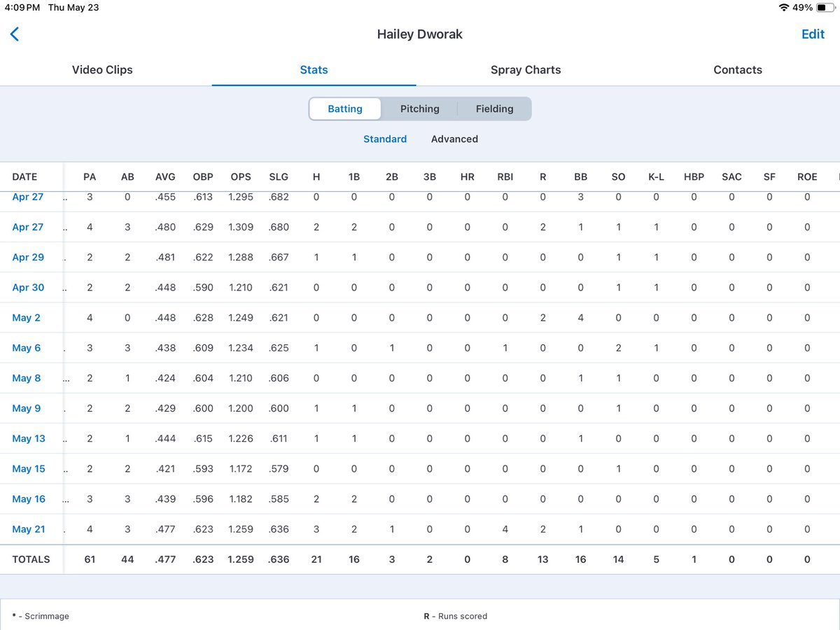Image resolution: width=840 pixels, height=630 pixels.
Task: Select Standard batting stats view
Action: (385, 139)
